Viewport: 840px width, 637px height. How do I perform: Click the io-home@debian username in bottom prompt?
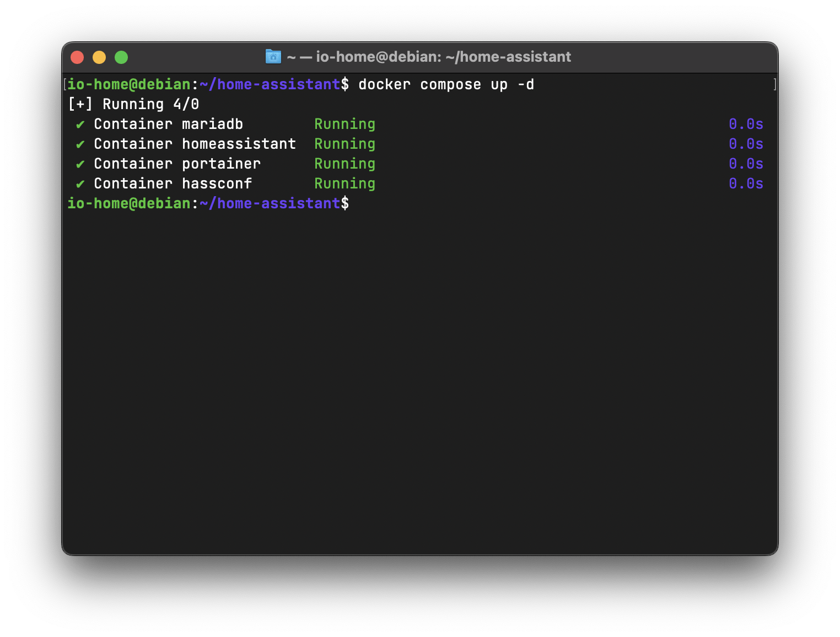point(129,203)
